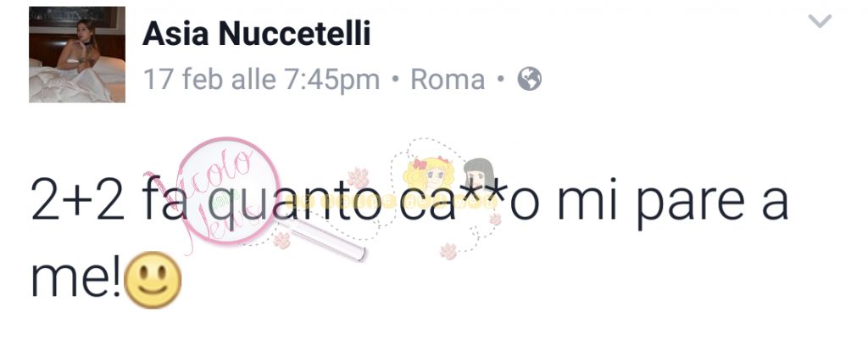Click the paw print above the word quanto
The image size is (868, 346).
(359, 179)
